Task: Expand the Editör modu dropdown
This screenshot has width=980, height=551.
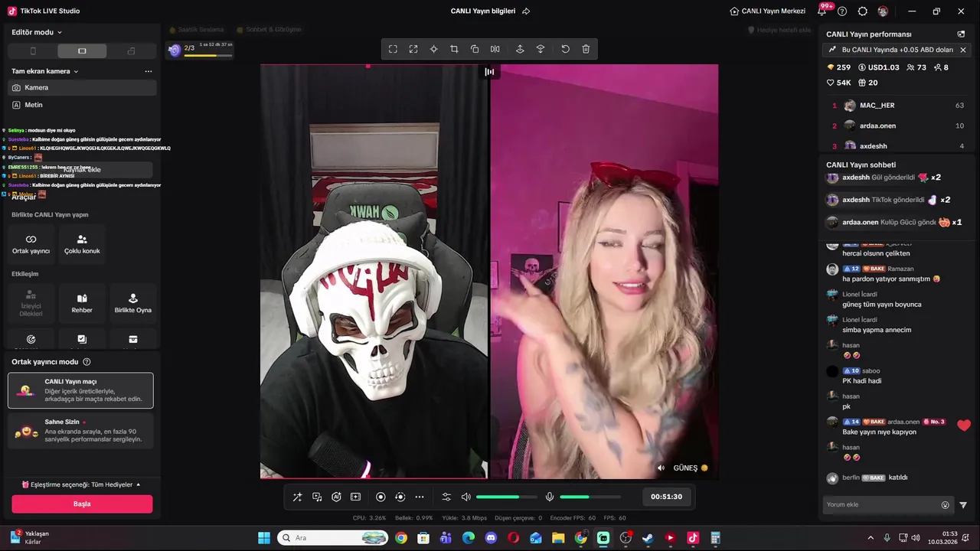Action: click(37, 32)
